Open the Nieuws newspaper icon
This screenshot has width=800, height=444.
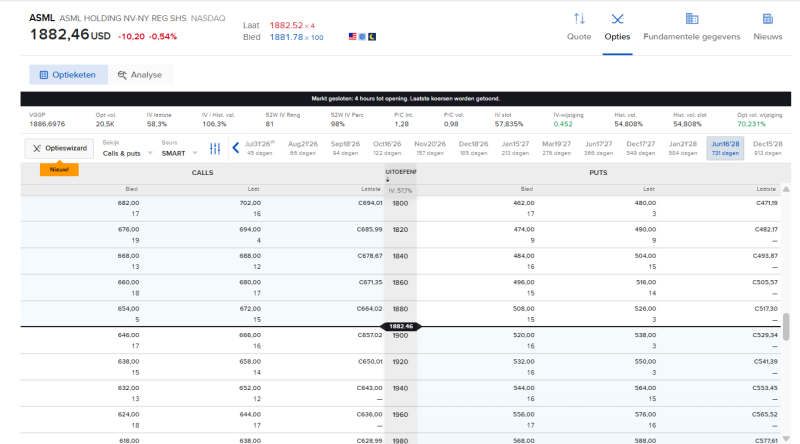tap(767, 19)
